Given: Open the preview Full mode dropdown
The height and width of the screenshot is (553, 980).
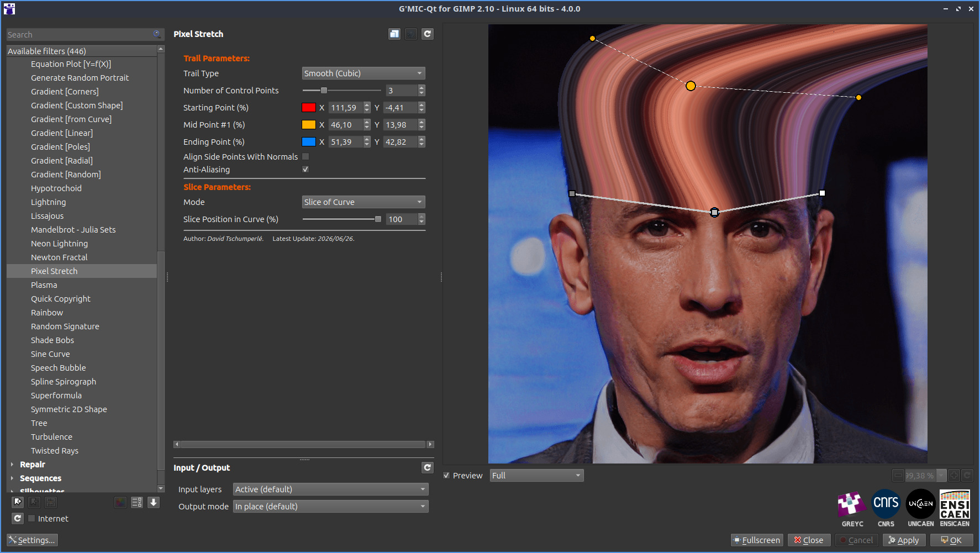Looking at the screenshot, I should pos(536,476).
